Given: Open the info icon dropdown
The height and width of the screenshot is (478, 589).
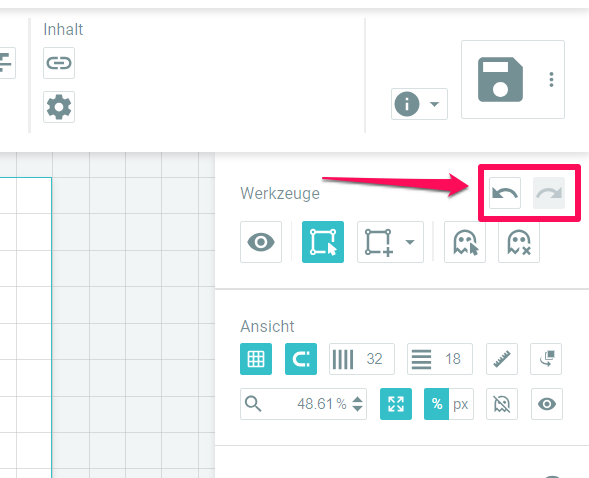Looking at the screenshot, I should click(x=419, y=104).
